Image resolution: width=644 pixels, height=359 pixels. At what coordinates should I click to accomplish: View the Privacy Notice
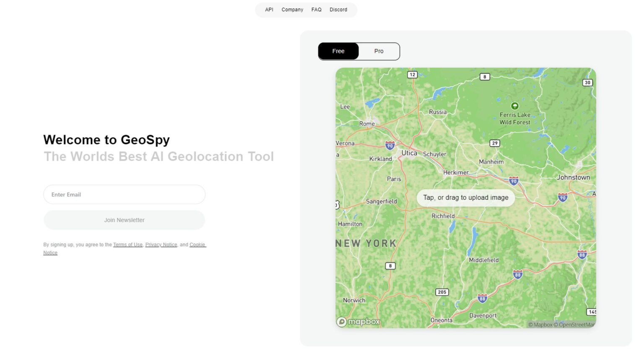(161, 244)
